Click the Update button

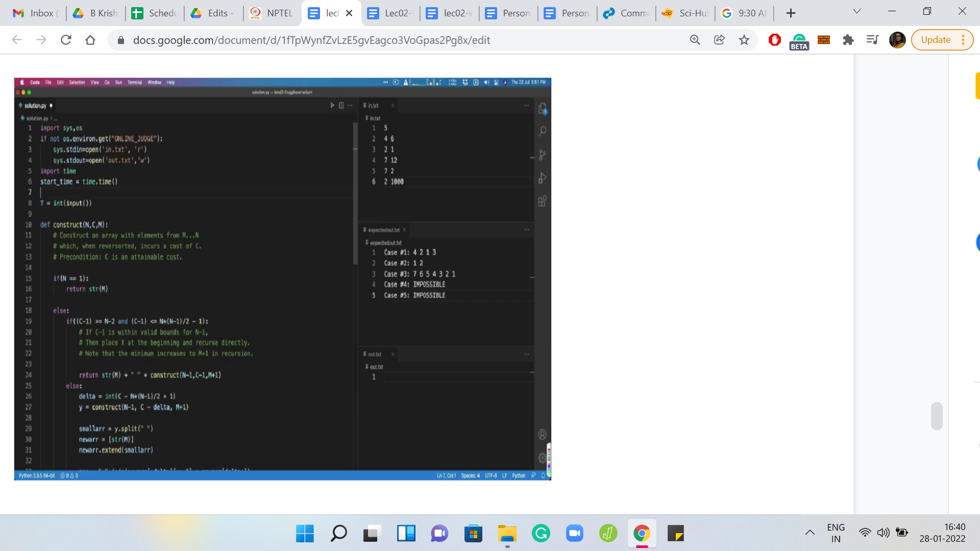coord(935,40)
